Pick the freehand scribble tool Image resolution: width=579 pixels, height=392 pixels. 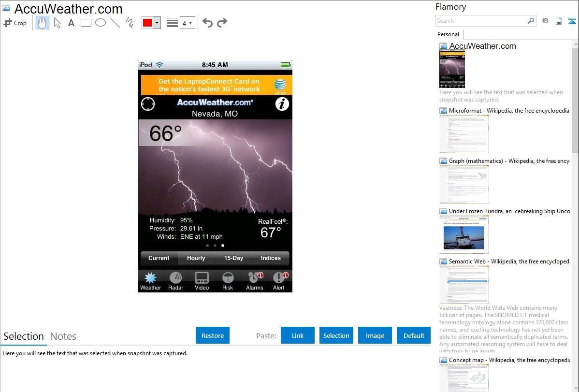tap(130, 23)
